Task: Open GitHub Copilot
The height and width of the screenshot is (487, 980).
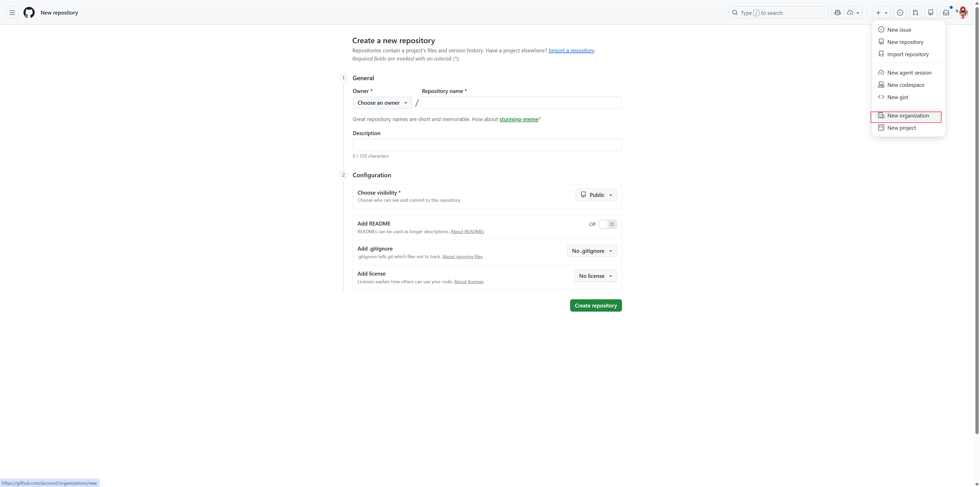Action: point(837,13)
